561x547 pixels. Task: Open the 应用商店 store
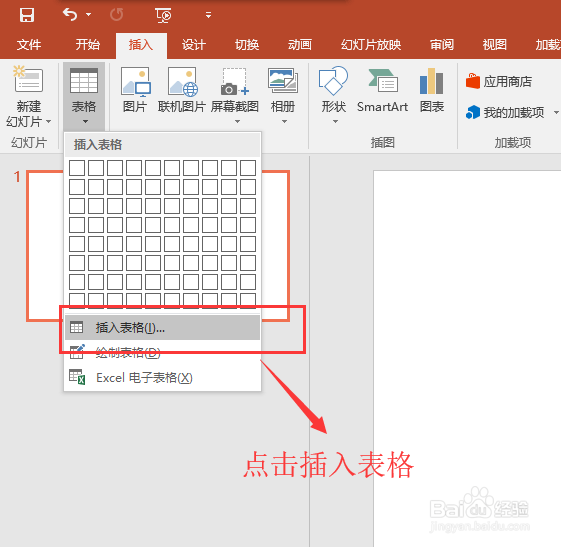coord(499,82)
